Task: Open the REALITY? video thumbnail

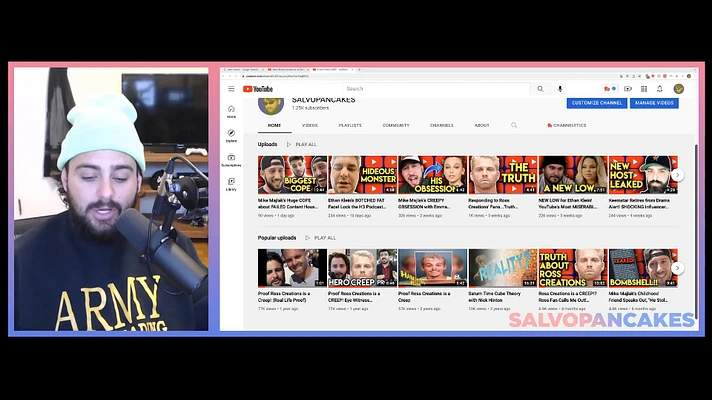Action: point(503,268)
